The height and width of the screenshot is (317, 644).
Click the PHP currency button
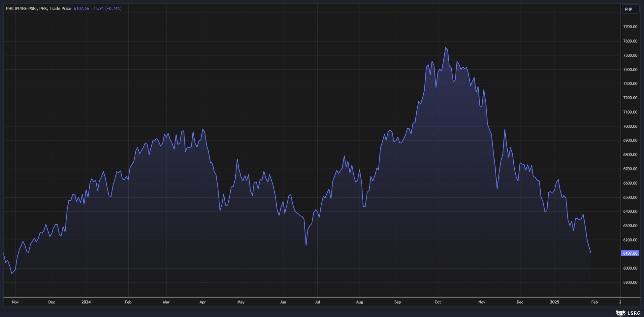630,9
